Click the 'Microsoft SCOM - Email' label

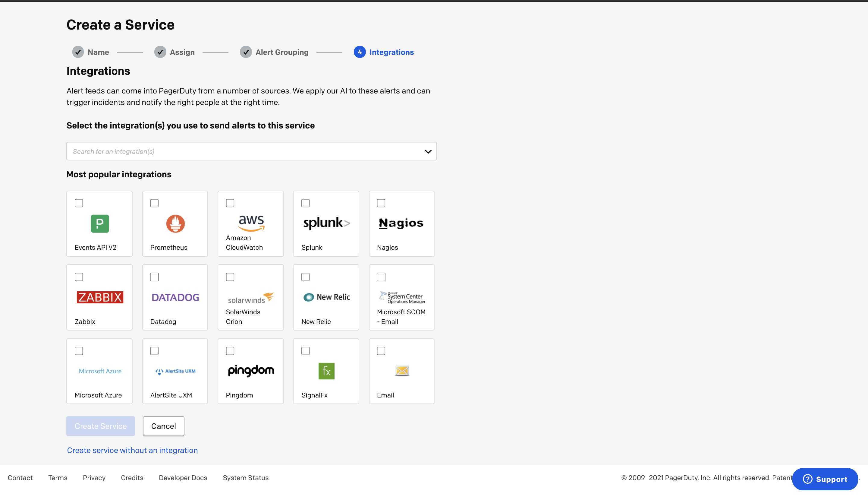pos(401,316)
